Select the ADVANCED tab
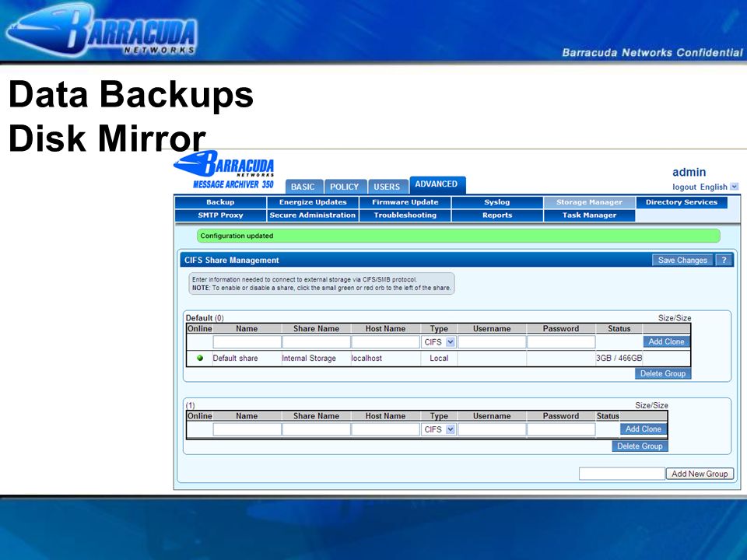Image resolution: width=747 pixels, height=560 pixels. (x=437, y=184)
